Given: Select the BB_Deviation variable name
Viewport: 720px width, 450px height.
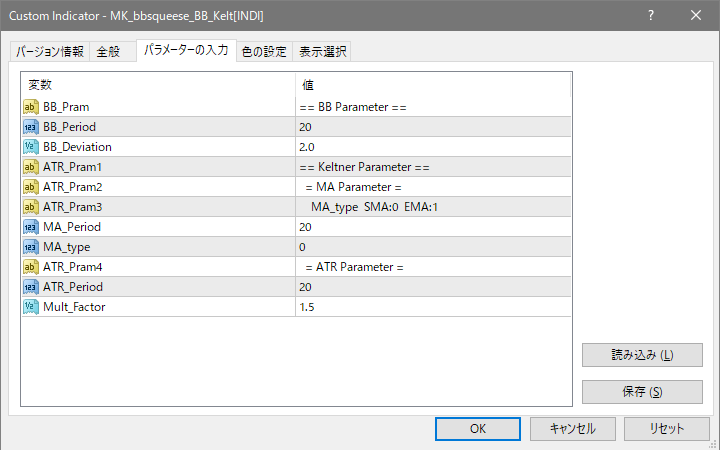Looking at the screenshot, I should click(77, 147).
